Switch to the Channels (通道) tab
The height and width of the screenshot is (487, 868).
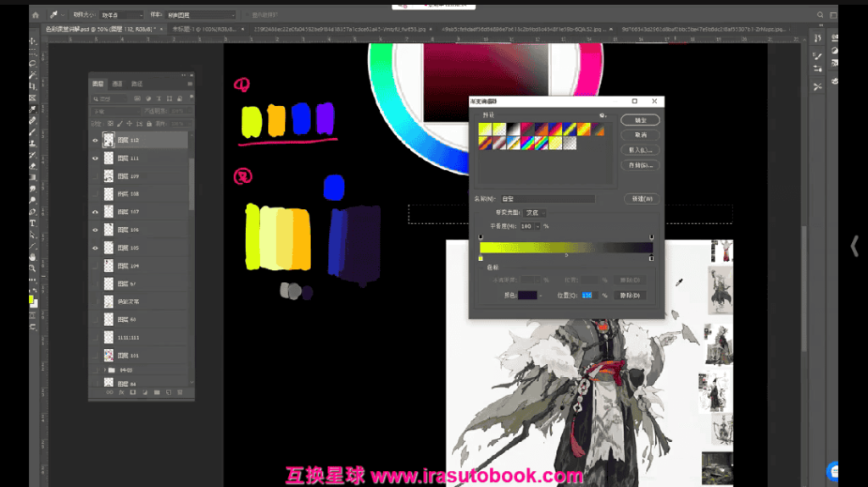pyautogui.click(x=117, y=84)
